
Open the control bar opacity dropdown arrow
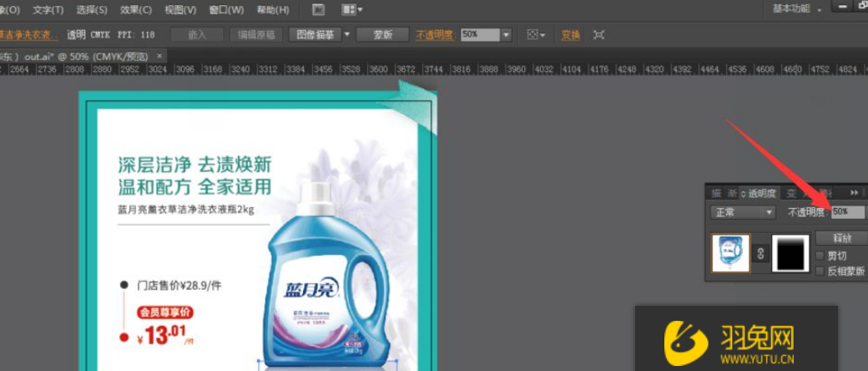click(506, 35)
